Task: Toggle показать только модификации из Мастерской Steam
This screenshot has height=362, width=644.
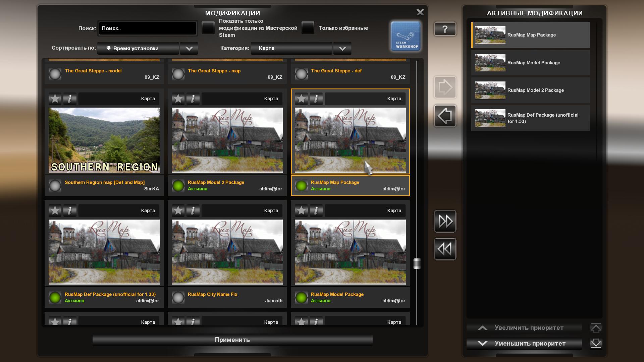Action: 207,28
